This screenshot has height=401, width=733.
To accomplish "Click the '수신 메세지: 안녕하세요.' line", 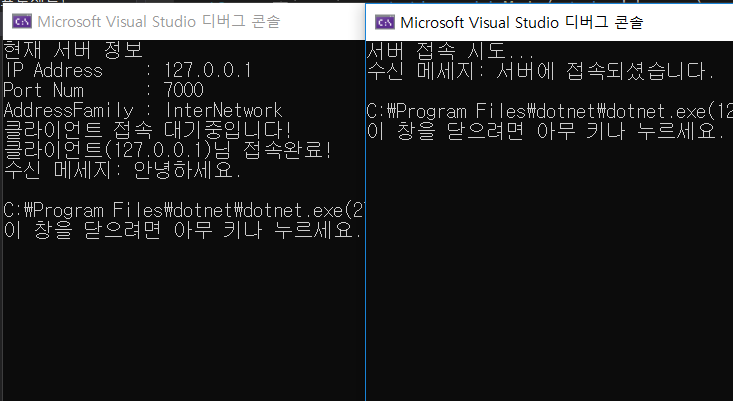I will click(x=122, y=170).
